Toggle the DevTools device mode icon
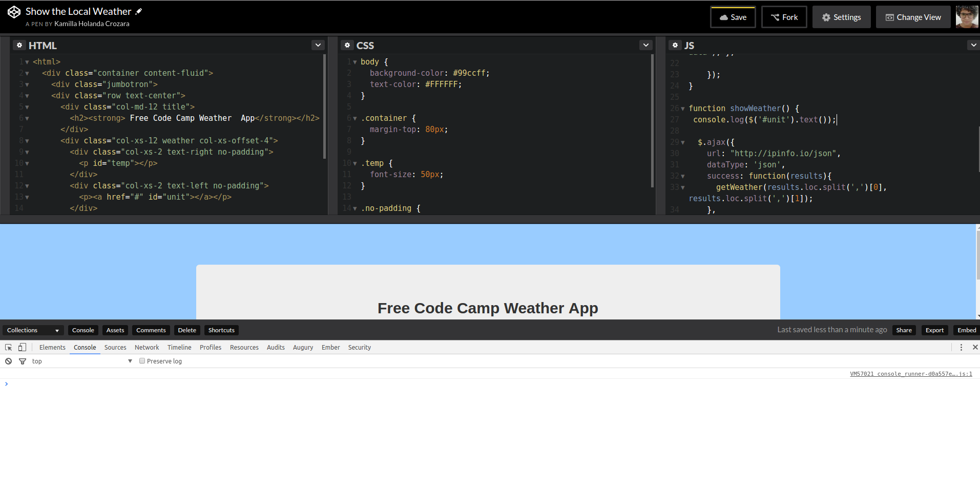980x493 pixels. (x=22, y=347)
